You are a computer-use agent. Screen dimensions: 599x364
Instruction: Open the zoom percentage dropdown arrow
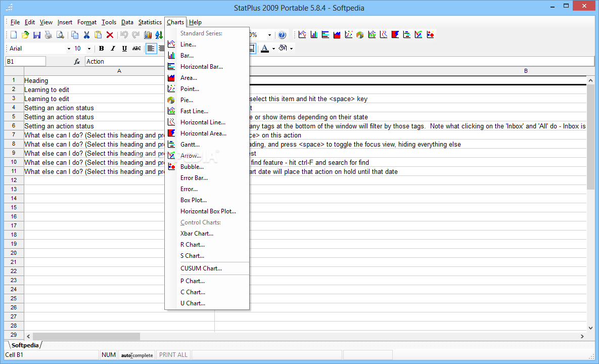pyautogui.click(x=269, y=35)
